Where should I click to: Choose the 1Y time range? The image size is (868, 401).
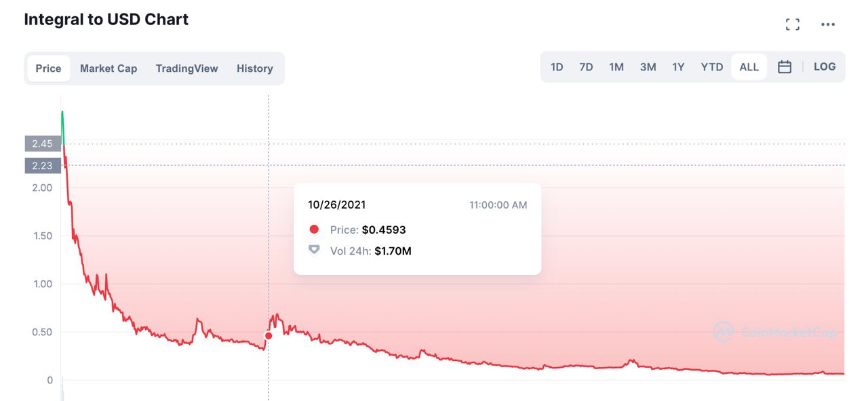678,67
